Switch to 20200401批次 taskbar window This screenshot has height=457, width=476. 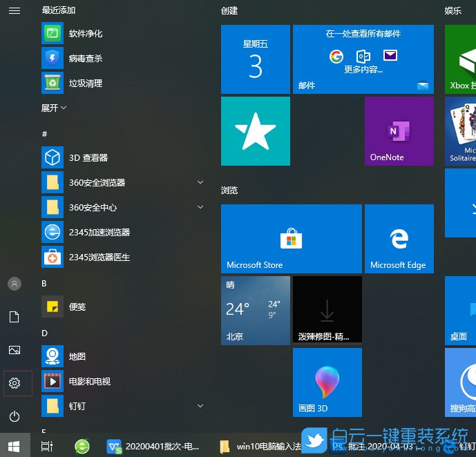(x=153, y=446)
